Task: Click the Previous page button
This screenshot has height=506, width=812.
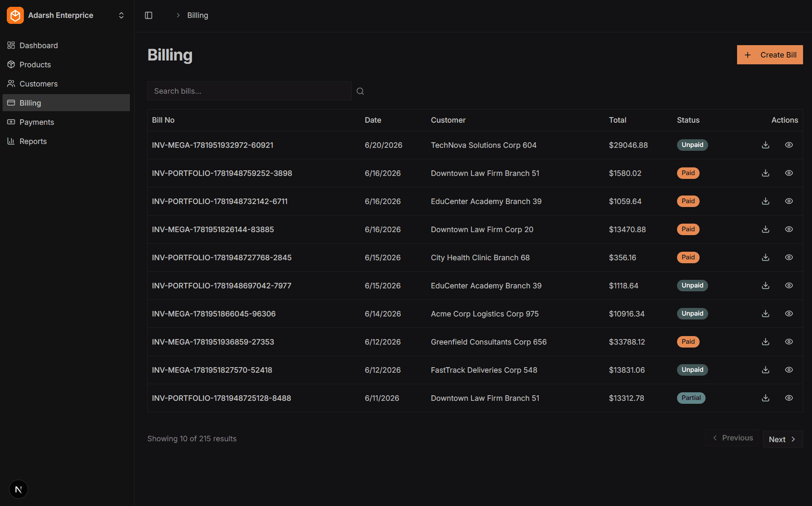Action: tap(732, 438)
